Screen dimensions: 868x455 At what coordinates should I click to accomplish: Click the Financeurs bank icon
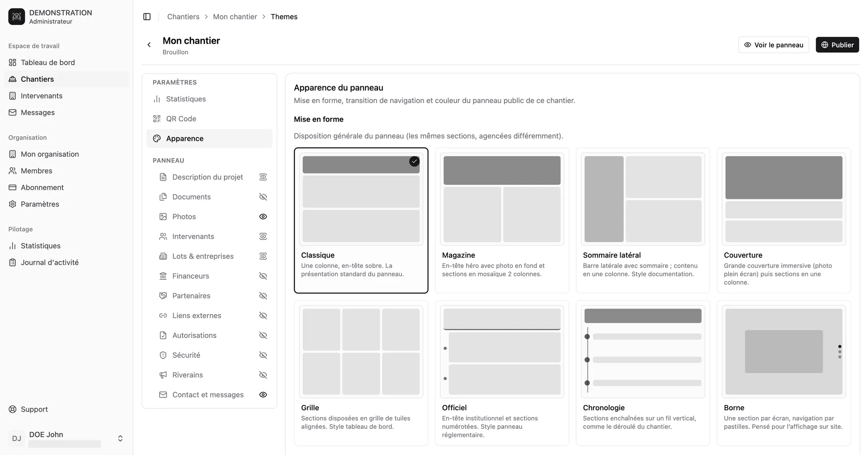click(x=163, y=276)
